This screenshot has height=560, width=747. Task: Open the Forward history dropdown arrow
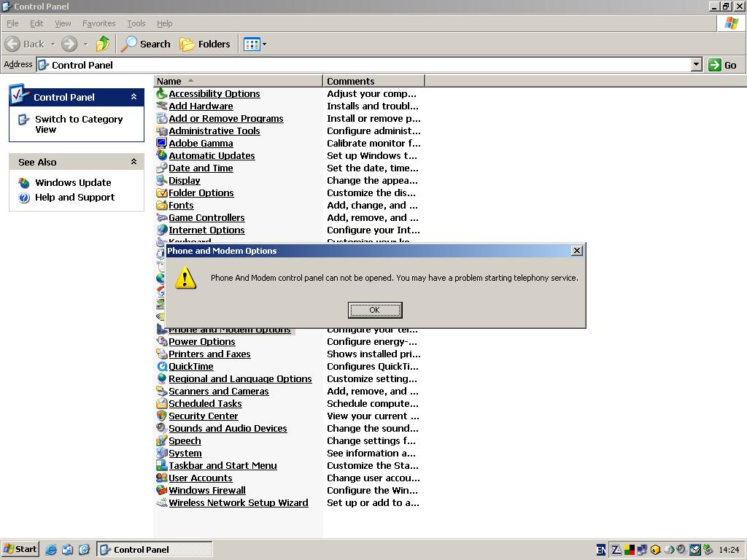(86, 44)
